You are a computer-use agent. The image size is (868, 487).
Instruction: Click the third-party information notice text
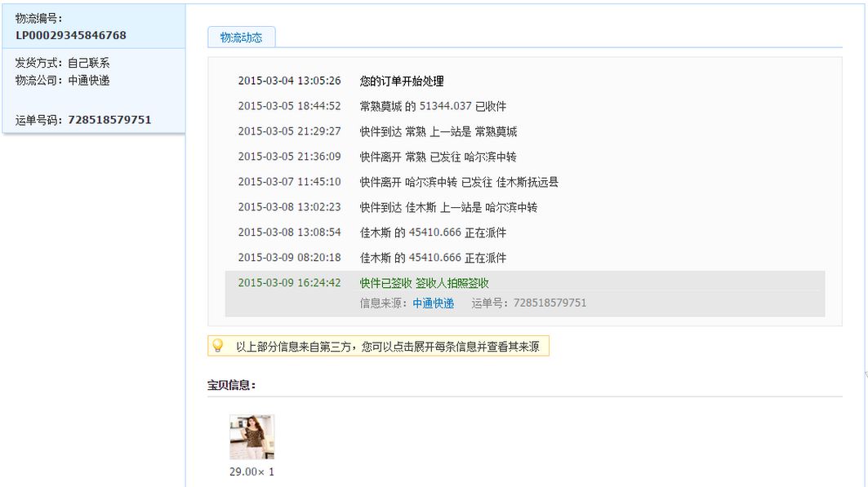pos(387,347)
